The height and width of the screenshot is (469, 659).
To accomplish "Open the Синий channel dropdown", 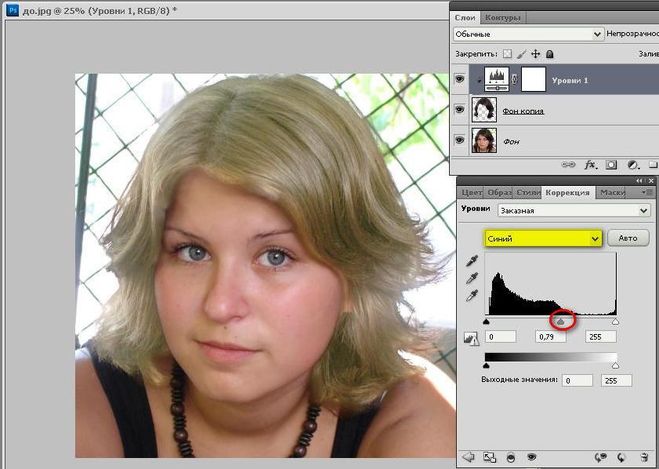I will pos(543,238).
